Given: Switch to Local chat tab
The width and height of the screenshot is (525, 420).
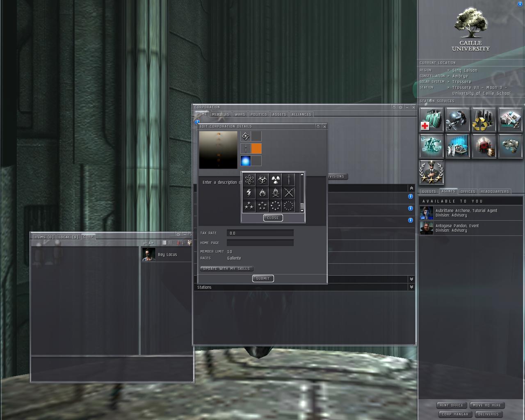Looking at the screenshot, I should [x=68, y=237].
